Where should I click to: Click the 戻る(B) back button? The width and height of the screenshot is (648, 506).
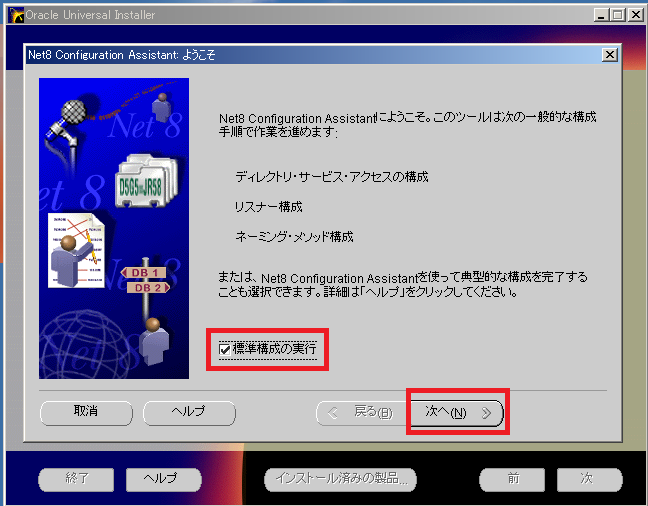pyautogui.click(x=363, y=413)
